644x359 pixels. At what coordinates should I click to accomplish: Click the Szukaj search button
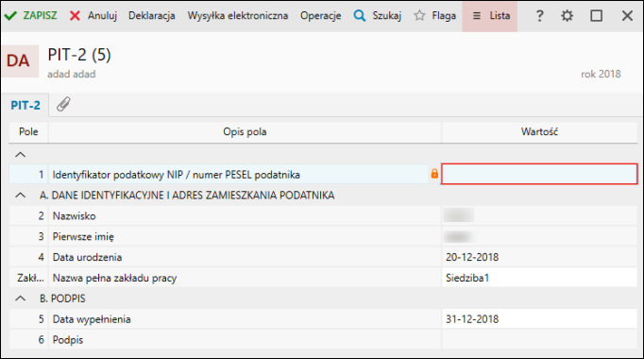coord(378,16)
